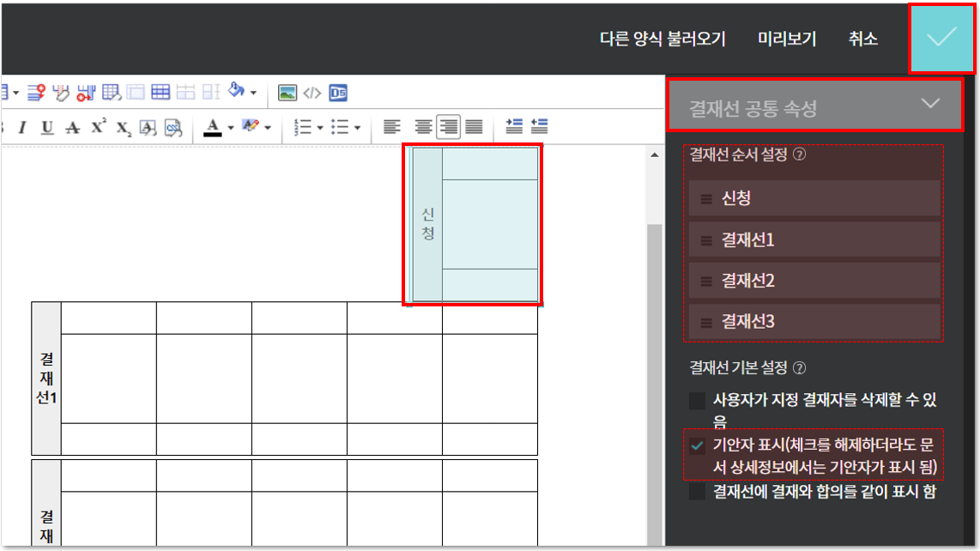Open 미리보기 preview
The height and width of the screenshot is (551, 980).
pyautogui.click(x=787, y=39)
